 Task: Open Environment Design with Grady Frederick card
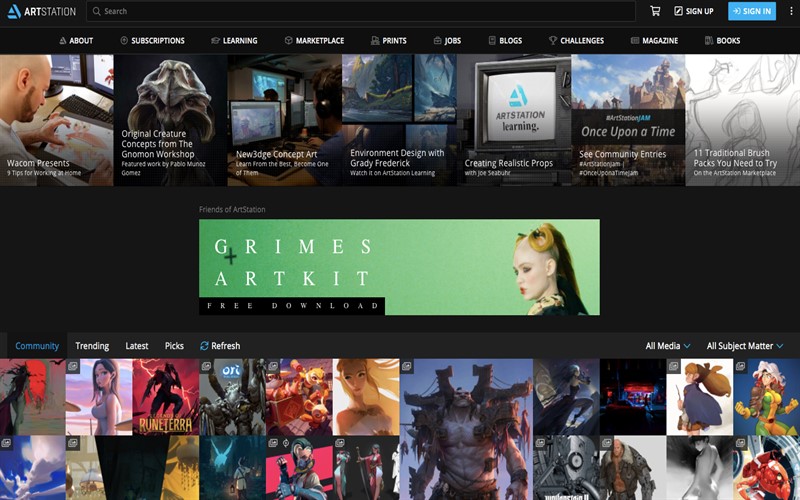pyautogui.click(x=399, y=120)
